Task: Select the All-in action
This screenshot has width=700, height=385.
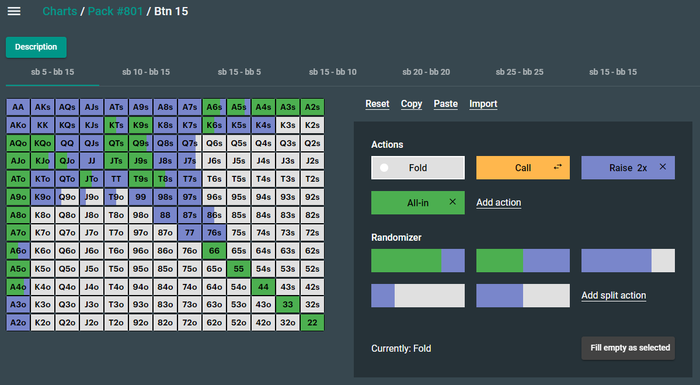Action: [417, 203]
